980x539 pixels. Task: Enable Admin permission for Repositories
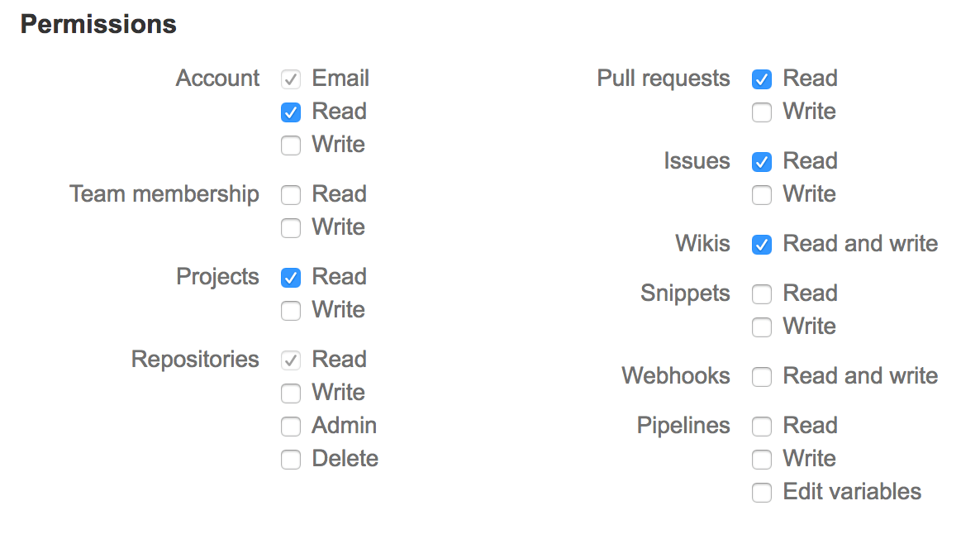(291, 427)
